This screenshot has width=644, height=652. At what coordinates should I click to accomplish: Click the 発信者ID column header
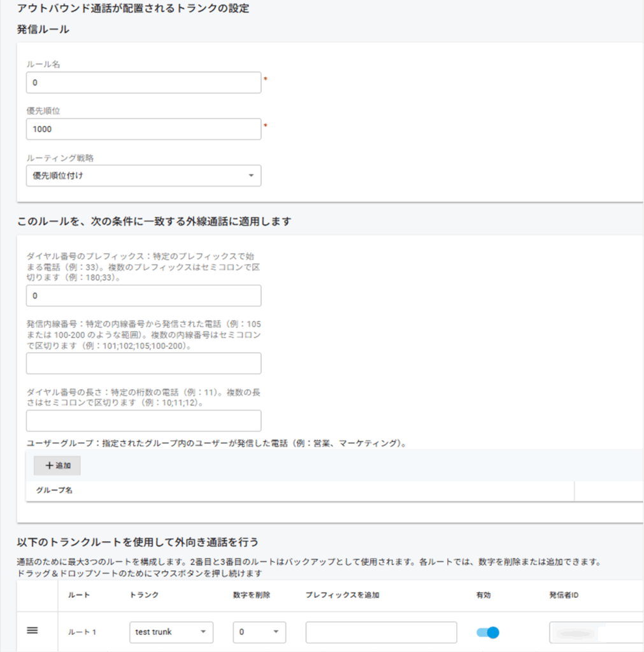[x=564, y=595]
